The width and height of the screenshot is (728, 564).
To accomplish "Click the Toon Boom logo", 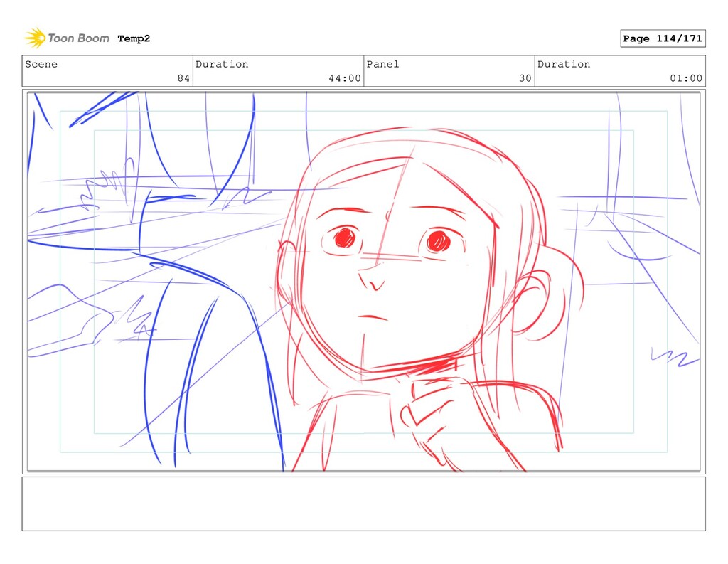I will coord(67,38).
